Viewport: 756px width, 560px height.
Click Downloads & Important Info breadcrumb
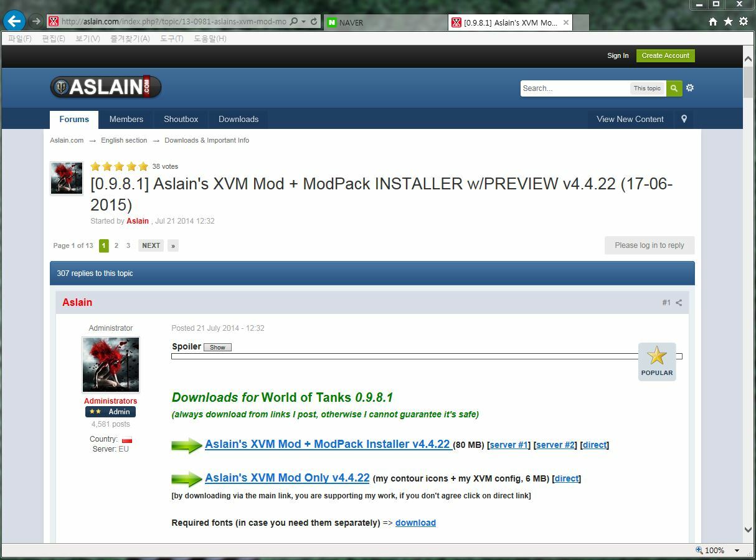[x=207, y=140]
